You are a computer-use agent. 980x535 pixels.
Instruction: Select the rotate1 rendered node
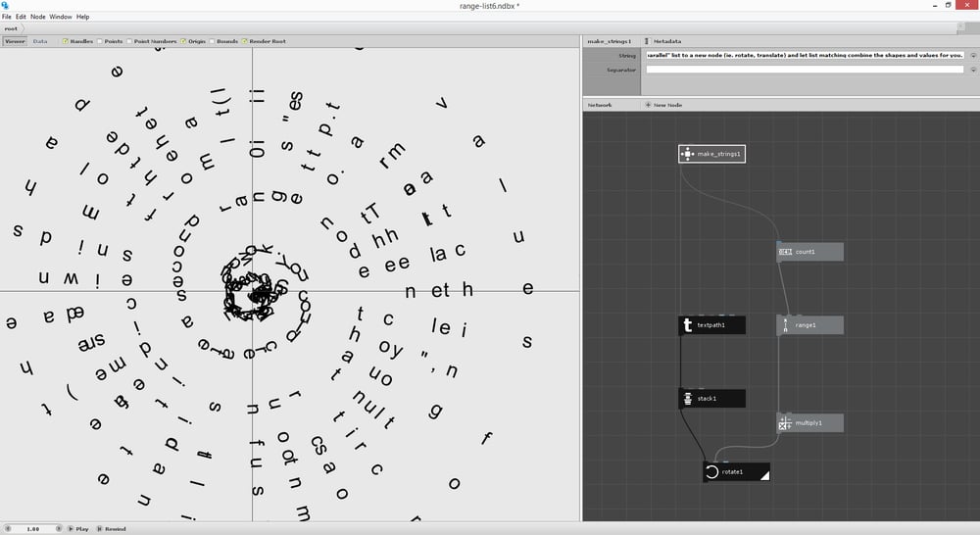[x=736, y=472]
